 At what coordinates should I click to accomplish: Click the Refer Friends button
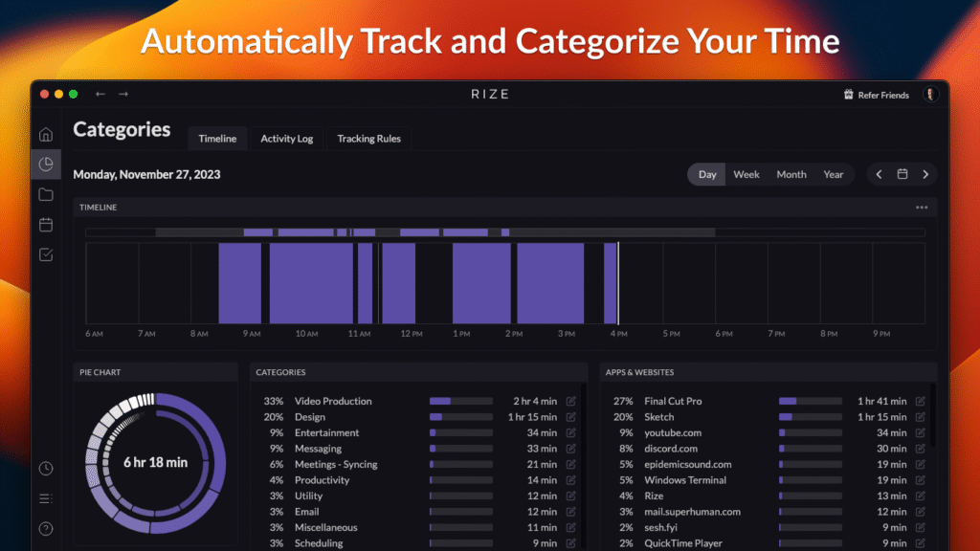(877, 95)
